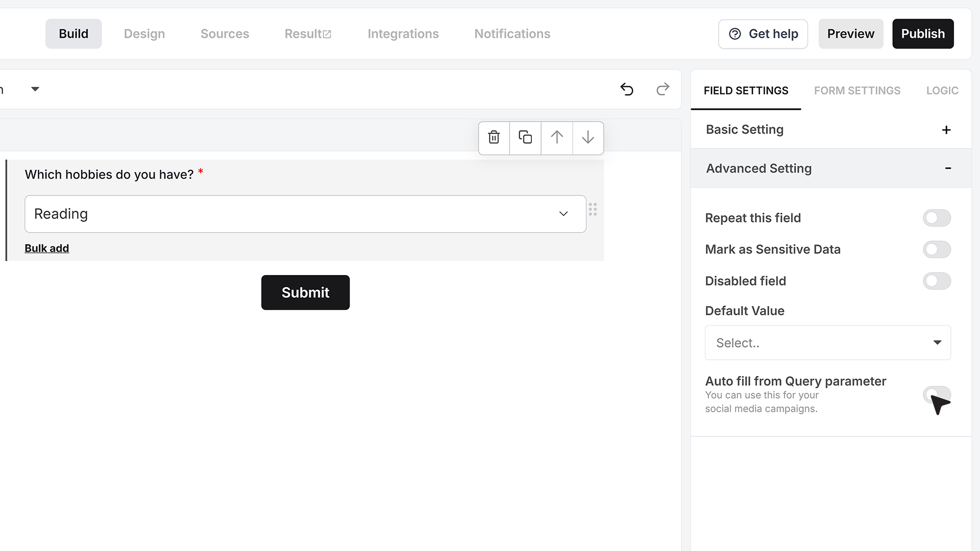Move field down with down arrow
980x551 pixels.
coord(588,138)
